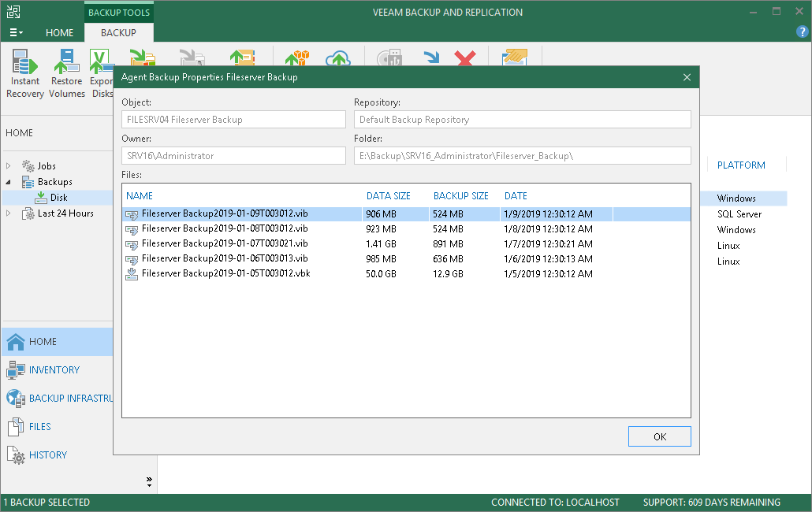Screen dimensions: 812x512
Task: Click the 1/5/2019 12:30:12 AM date cell
Action: [549, 274]
